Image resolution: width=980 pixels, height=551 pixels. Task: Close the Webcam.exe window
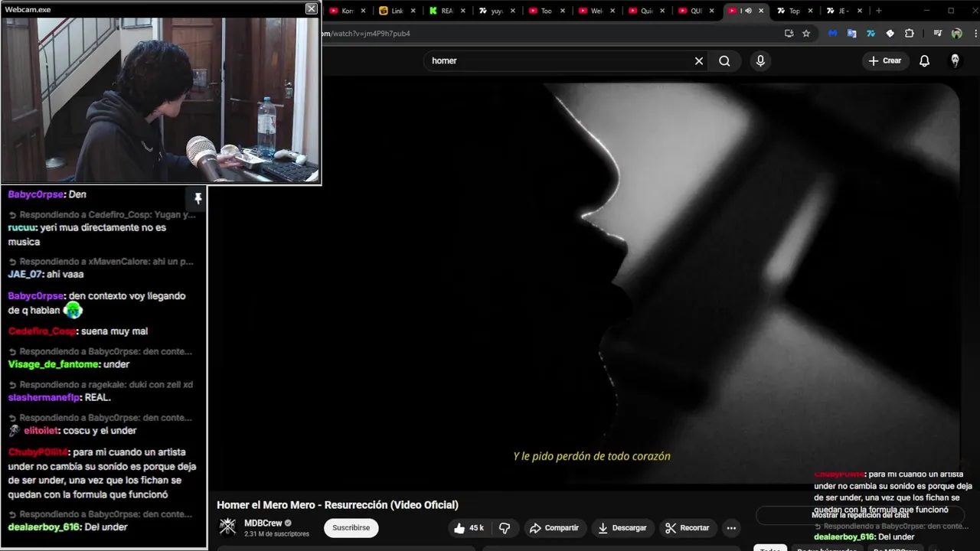(311, 8)
